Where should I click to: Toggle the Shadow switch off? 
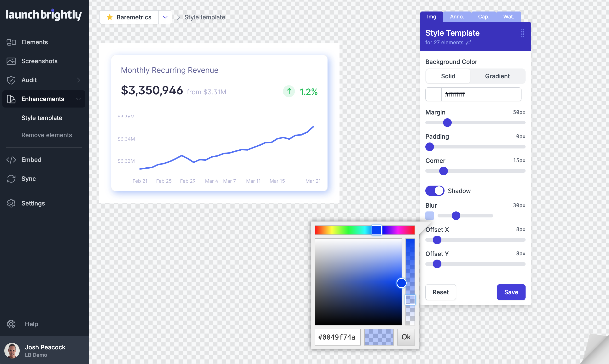coord(435,191)
